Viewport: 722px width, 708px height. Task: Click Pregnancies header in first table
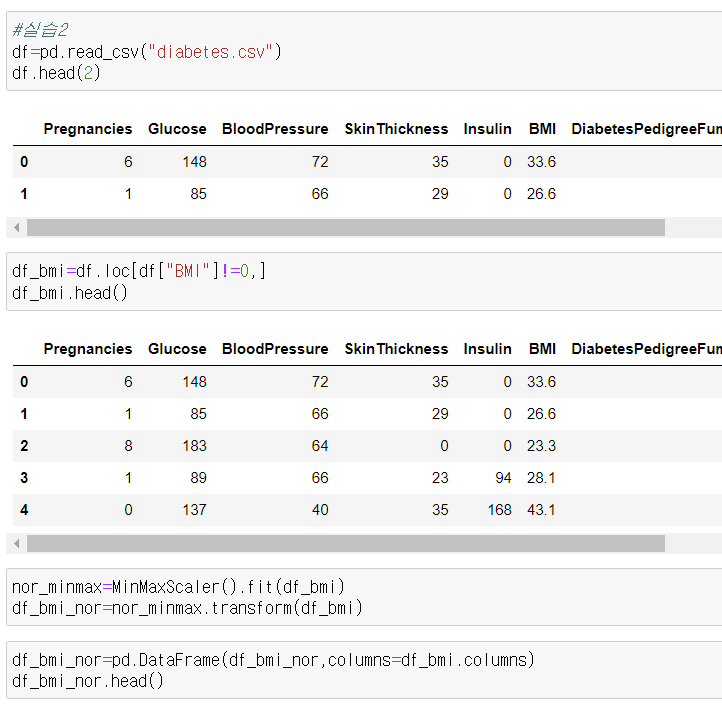pos(88,129)
